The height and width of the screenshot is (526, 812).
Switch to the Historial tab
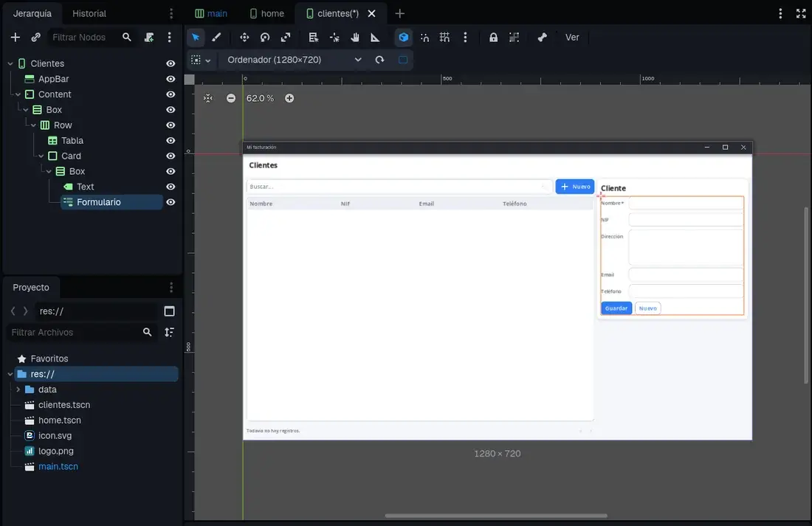[x=89, y=13]
